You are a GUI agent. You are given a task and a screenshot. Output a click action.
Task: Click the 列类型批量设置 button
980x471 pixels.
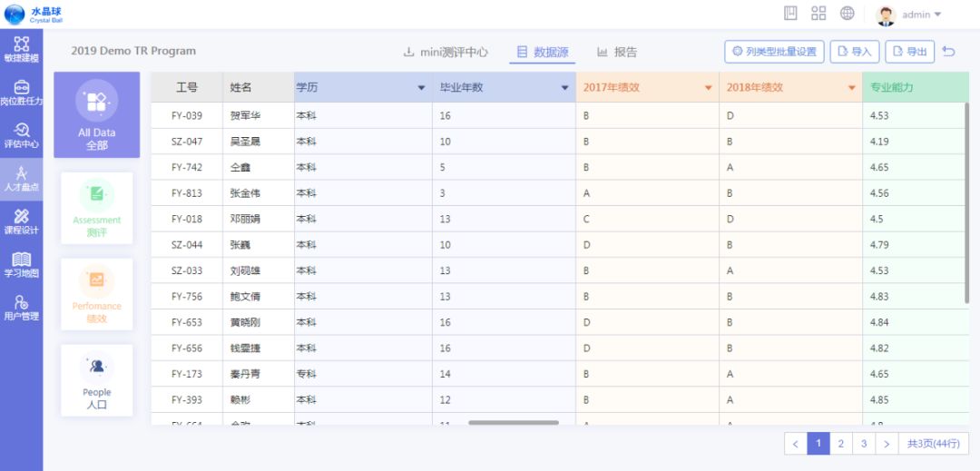click(x=773, y=52)
